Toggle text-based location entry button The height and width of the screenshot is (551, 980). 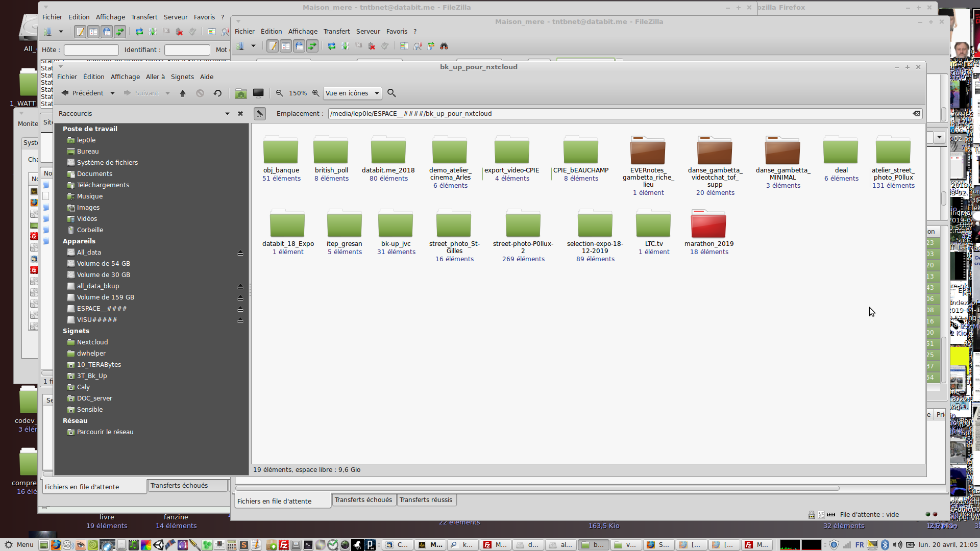coord(260,114)
